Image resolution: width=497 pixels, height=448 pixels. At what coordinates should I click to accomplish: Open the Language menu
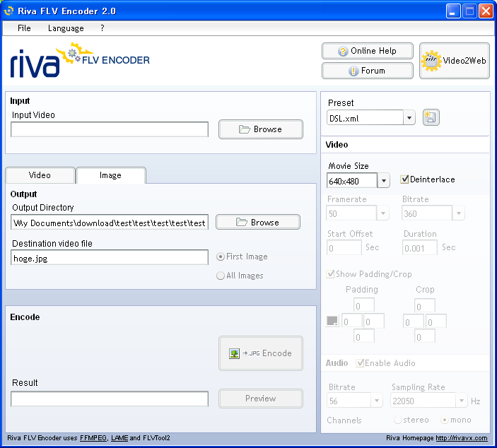[66, 28]
